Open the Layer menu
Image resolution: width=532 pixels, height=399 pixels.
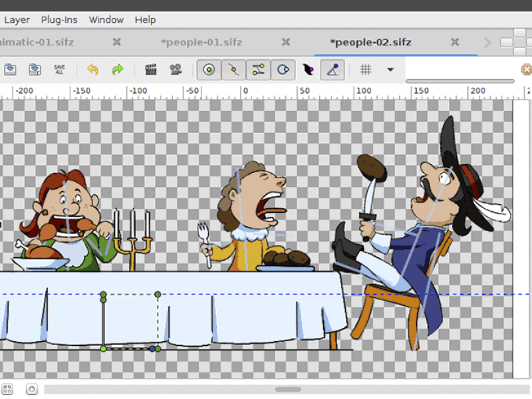point(17,20)
